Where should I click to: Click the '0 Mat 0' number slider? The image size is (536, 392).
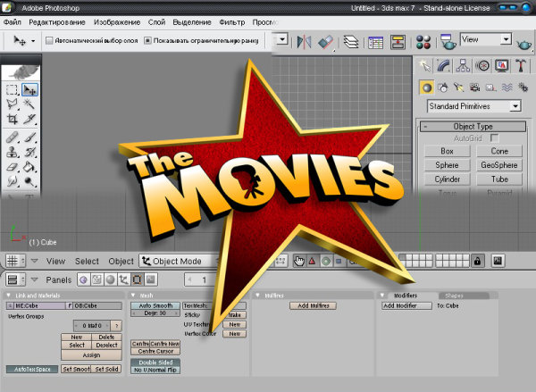click(92, 326)
